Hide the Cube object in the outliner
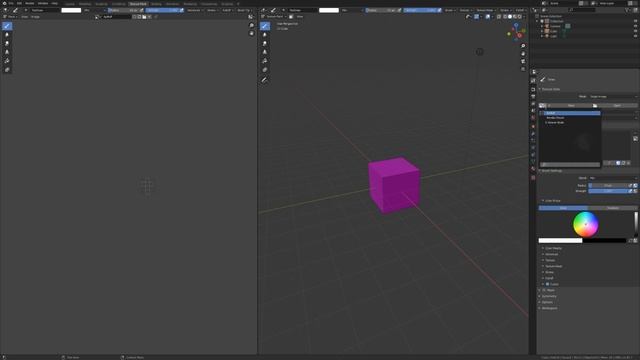The width and height of the screenshot is (640, 360). coord(635,31)
